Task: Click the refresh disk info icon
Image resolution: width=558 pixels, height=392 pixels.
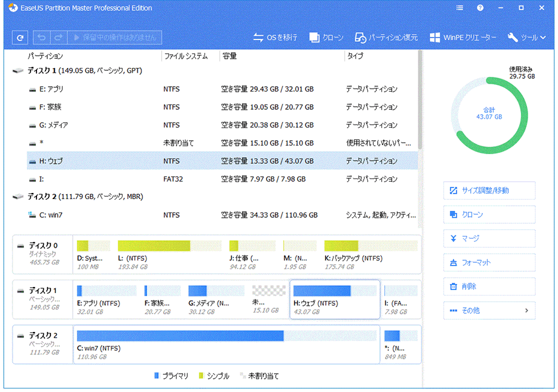Action: click(20, 38)
